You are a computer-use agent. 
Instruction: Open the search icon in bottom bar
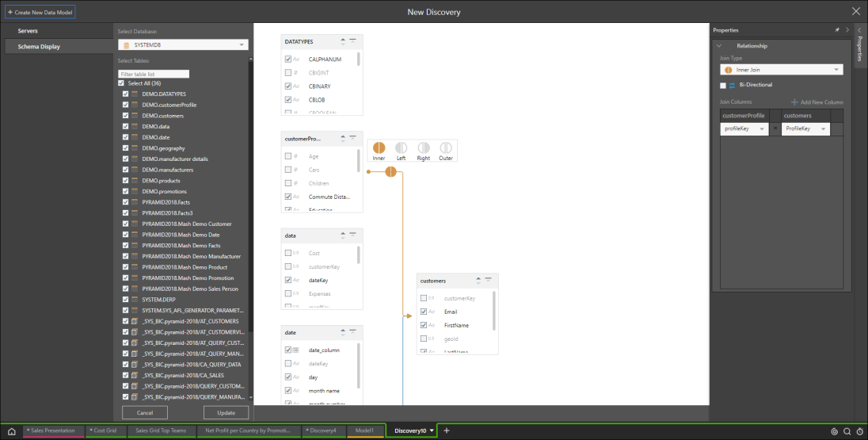(x=847, y=431)
